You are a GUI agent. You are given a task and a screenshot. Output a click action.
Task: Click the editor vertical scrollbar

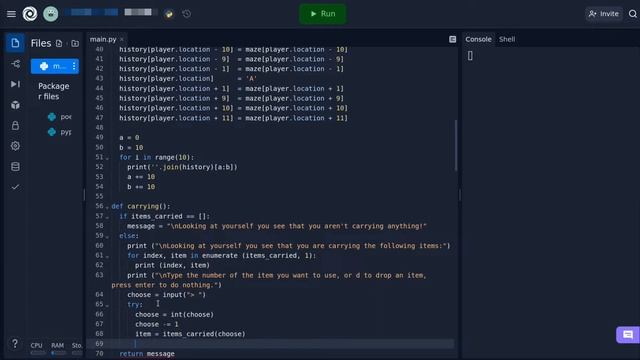click(x=456, y=145)
